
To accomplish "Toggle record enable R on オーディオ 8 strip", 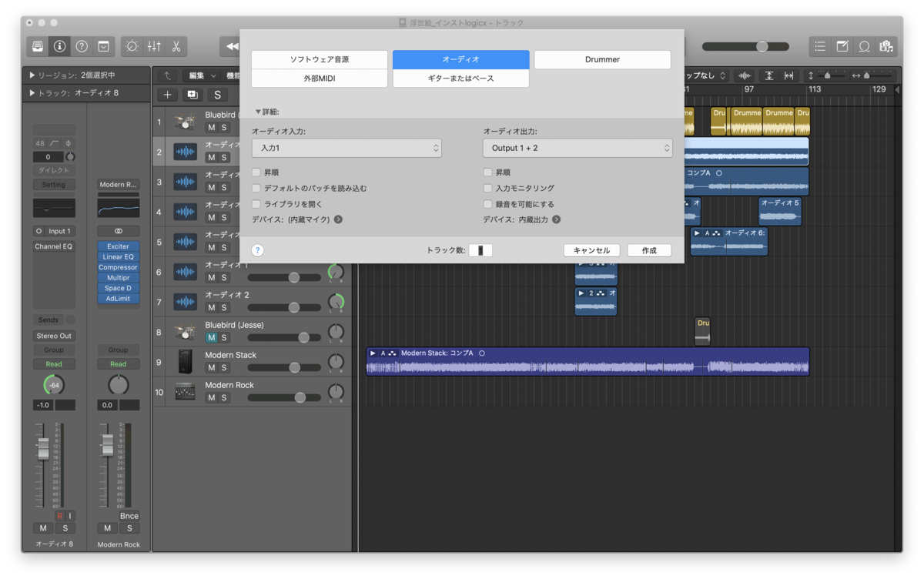I will [x=59, y=516].
